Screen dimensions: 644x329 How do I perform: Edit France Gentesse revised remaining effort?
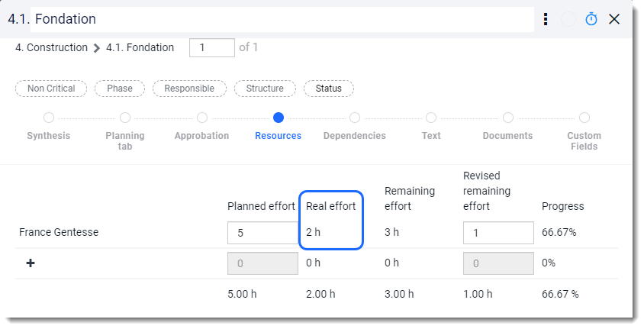point(498,233)
